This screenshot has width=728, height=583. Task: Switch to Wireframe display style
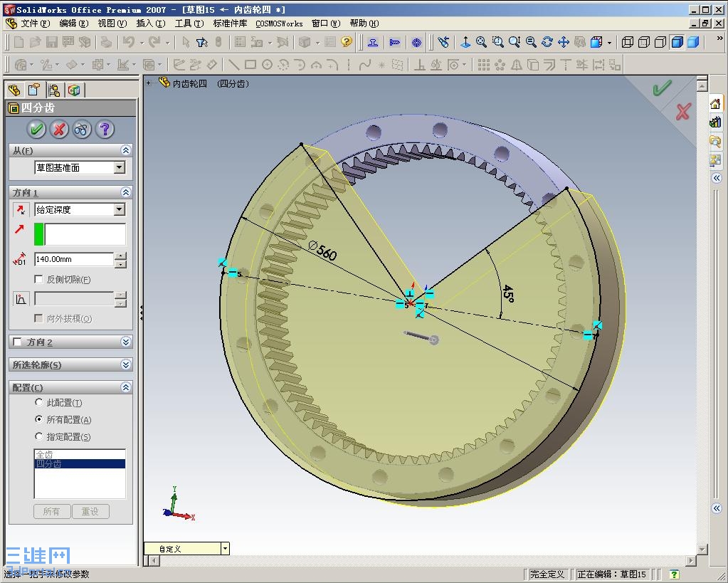pyautogui.click(x=628, y=42)
